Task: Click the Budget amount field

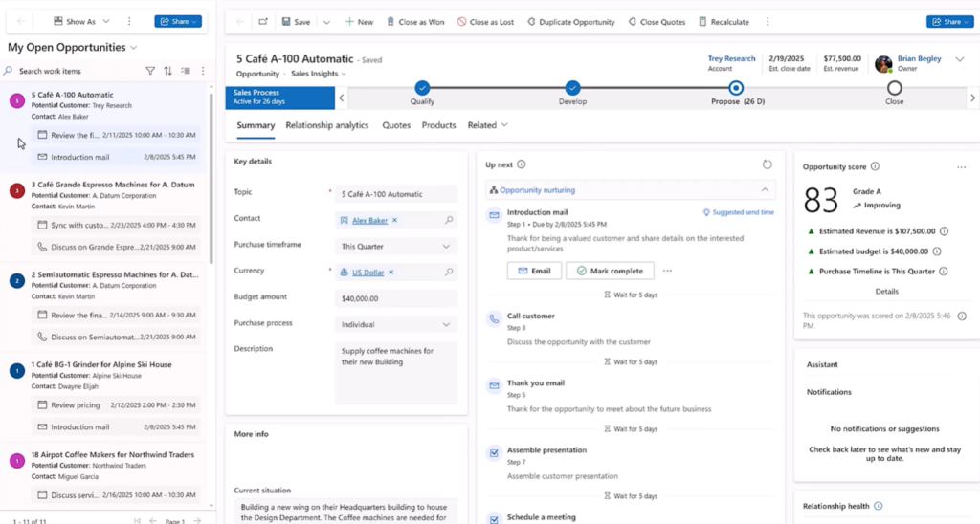Action: tap(395, 298)
